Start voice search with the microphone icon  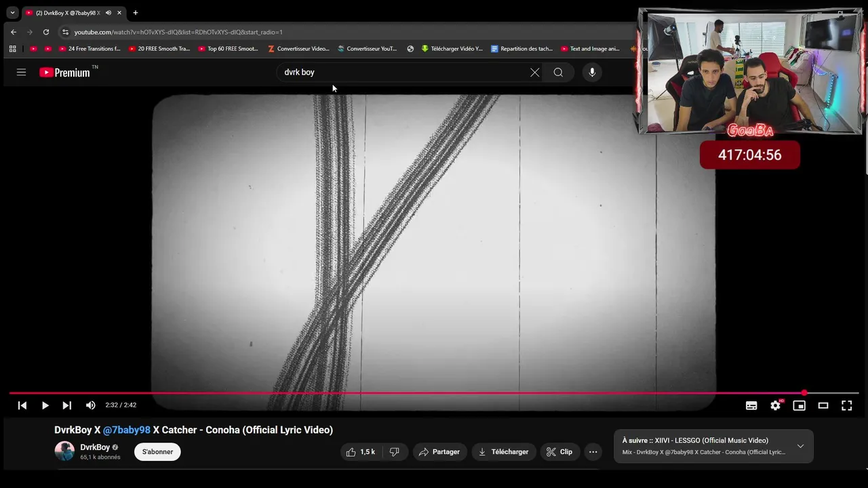tap(592, 73)
